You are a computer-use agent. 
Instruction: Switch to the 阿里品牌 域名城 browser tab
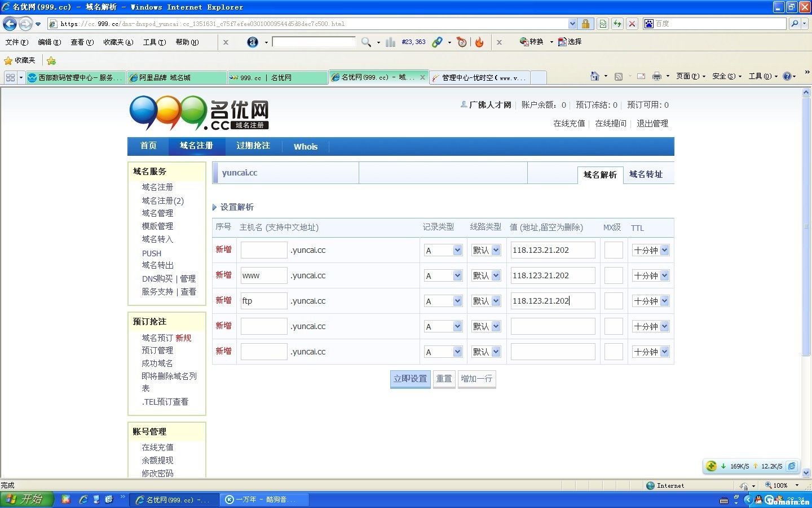(x=176, y=78)
